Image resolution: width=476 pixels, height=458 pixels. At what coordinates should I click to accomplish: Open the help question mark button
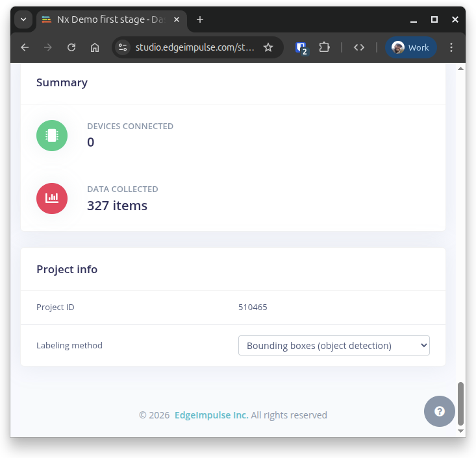click(439, 411)
